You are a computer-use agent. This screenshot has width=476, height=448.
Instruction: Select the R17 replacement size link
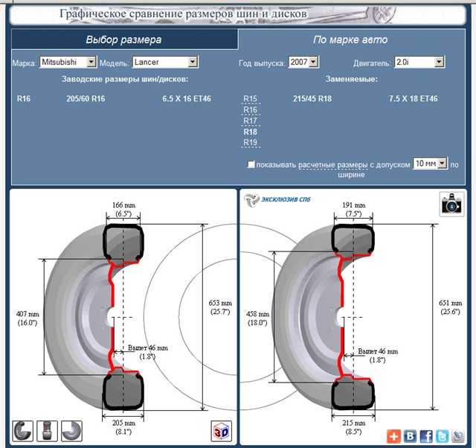coord(251,121)
